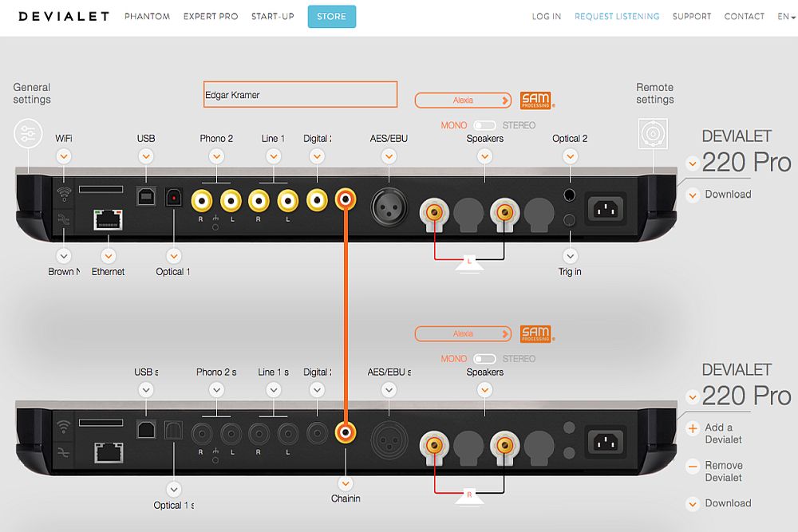Image resolution: width=798 pixels, height=532 pixels.
Task: Select the Optical 2 jack on upper amplifier
Action: 570,195
